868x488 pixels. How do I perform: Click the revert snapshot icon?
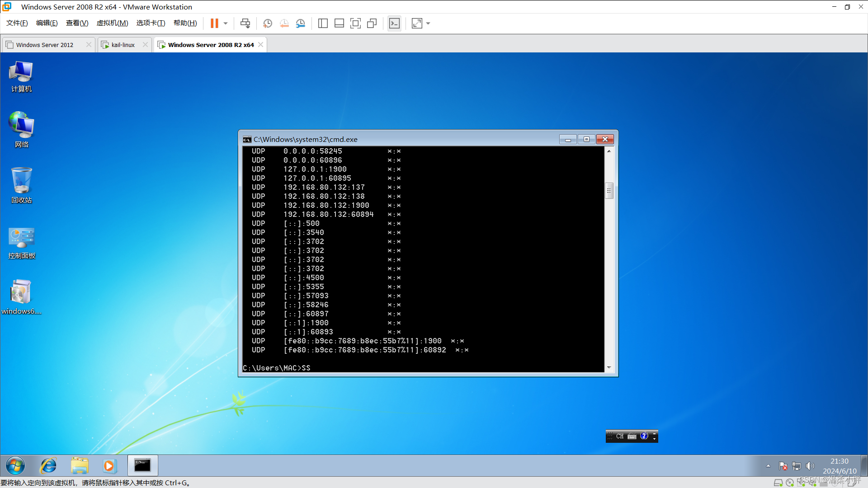click(x=284, y=23)
